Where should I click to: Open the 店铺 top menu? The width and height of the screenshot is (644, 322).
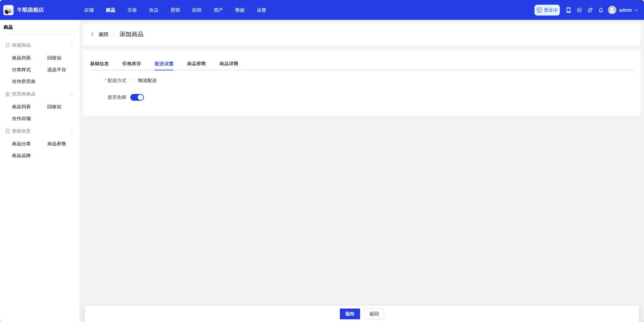pos(89,10)
